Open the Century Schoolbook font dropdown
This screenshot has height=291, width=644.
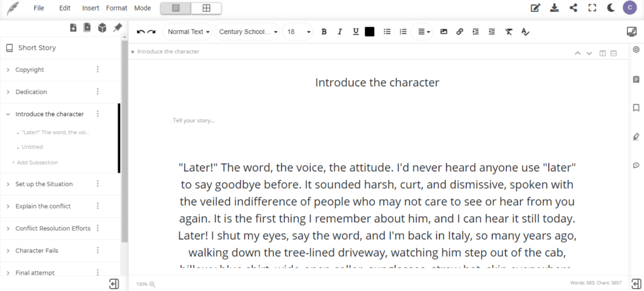248,31
